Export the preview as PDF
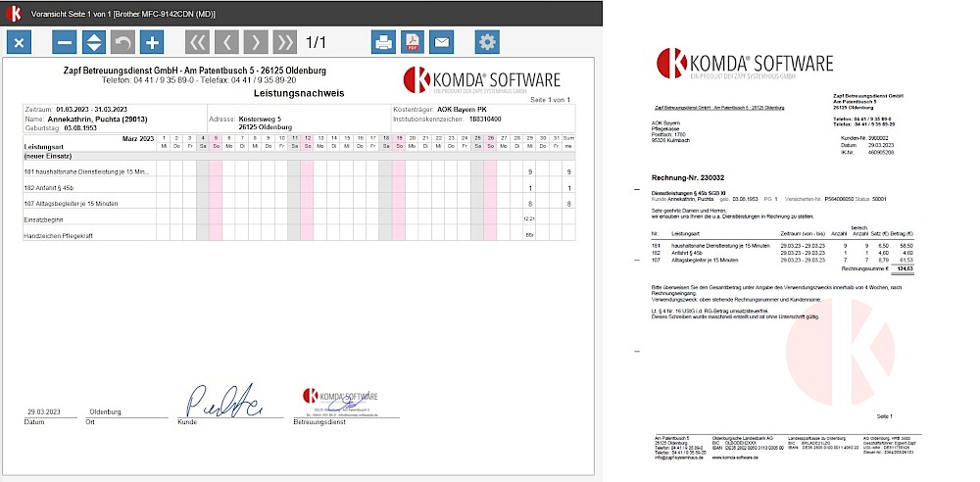The height and width of the screenshot is (482, 980). click(413, 42)
